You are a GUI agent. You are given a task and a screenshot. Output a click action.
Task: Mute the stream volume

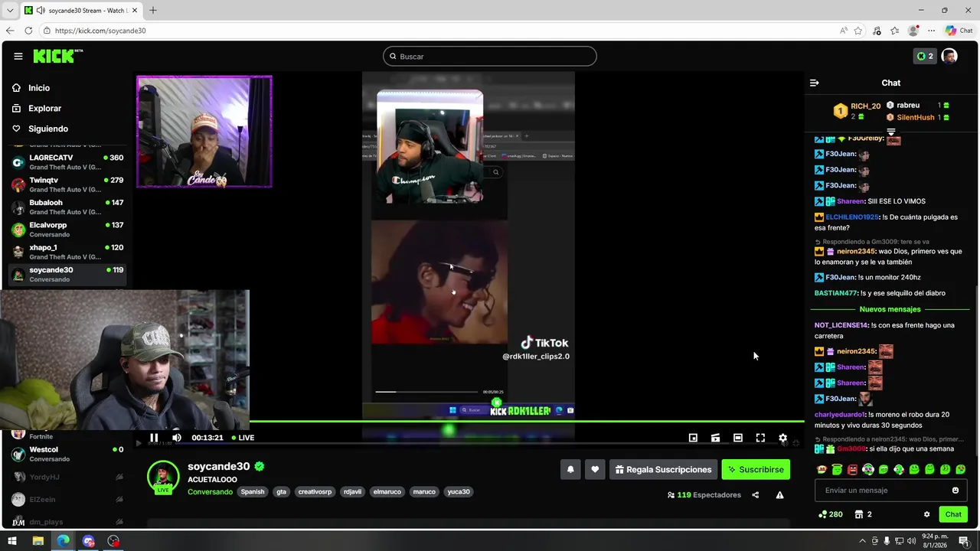[x=177, y=438]
